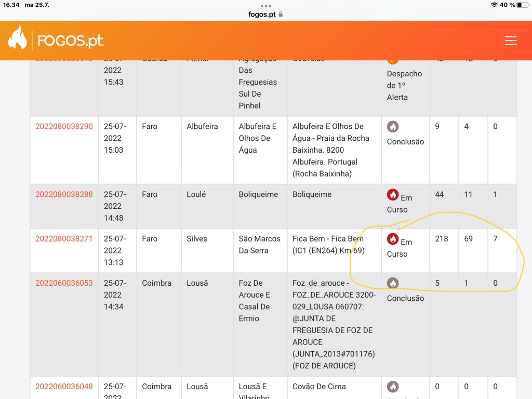The image size is (532, 399).
Task: Click red fire icon in Silves row
Action: [393, 239]
